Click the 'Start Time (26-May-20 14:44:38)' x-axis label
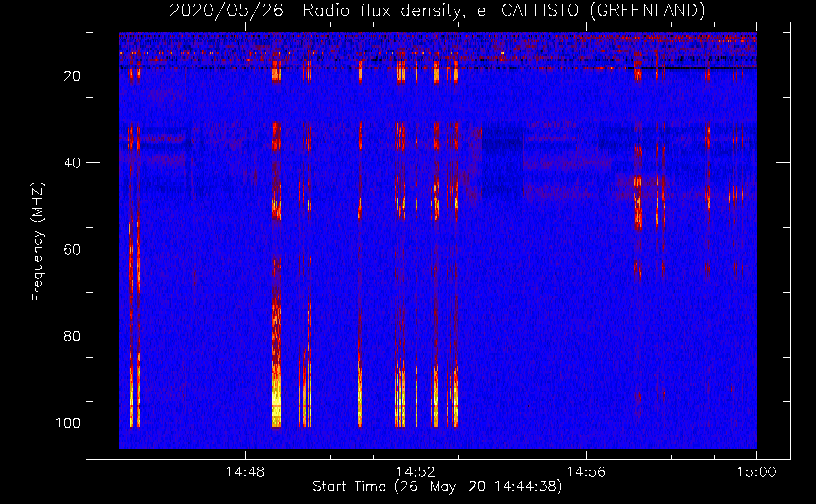Image resolution: width=816 pixels, height=504 pixels. point(437,487)
